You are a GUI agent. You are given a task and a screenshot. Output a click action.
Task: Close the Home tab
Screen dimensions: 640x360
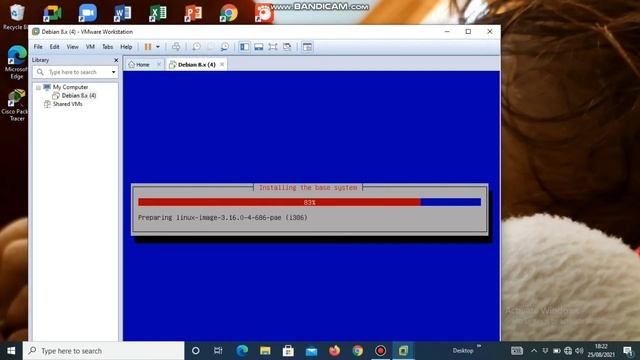pos(159,64)
